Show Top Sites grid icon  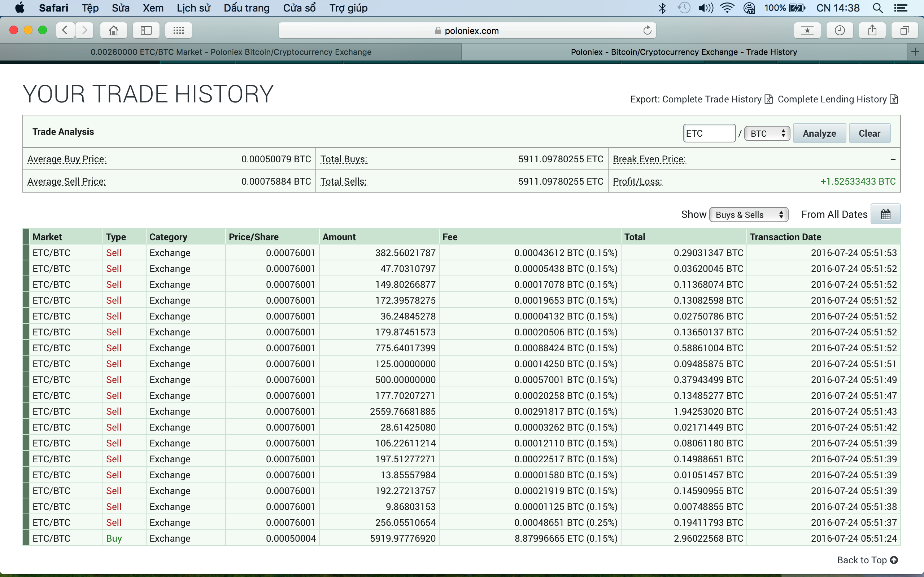point(178,31)
